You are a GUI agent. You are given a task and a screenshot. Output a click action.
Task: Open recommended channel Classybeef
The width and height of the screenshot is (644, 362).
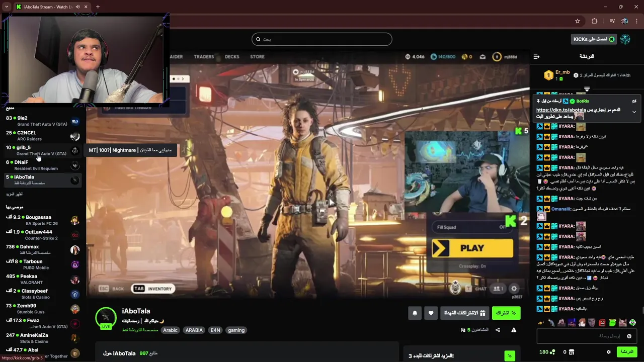tap(43, 294)
